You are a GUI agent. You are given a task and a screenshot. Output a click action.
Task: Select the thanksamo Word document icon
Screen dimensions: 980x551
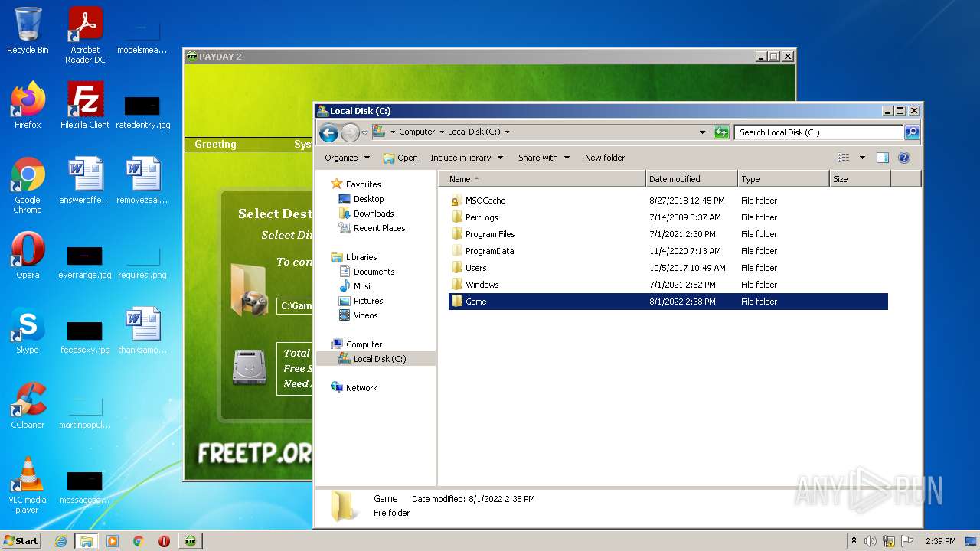[x=142, y=331]
